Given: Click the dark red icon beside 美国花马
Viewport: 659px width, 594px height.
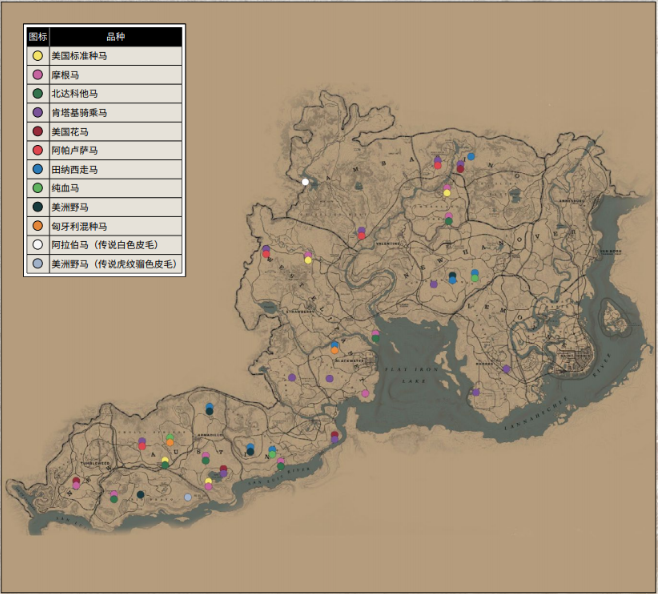Looking at the screenshot, I should point(37,132).
